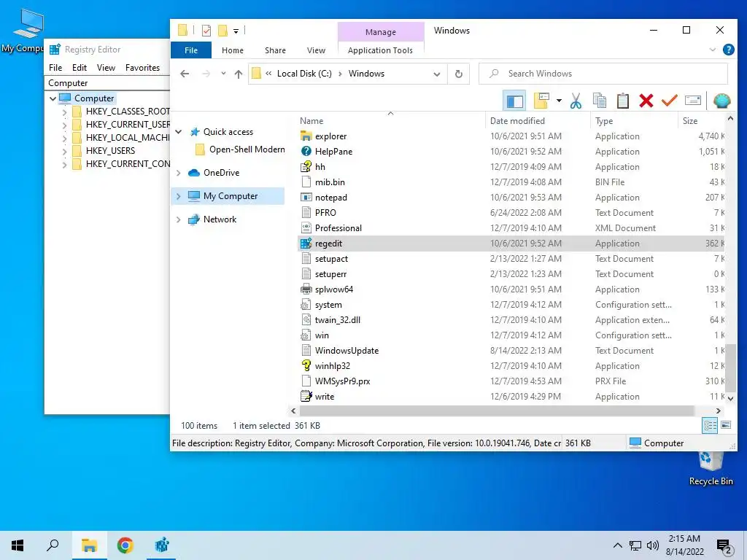Select the write application icon
The image size is (747, 560).
(306, 396)
